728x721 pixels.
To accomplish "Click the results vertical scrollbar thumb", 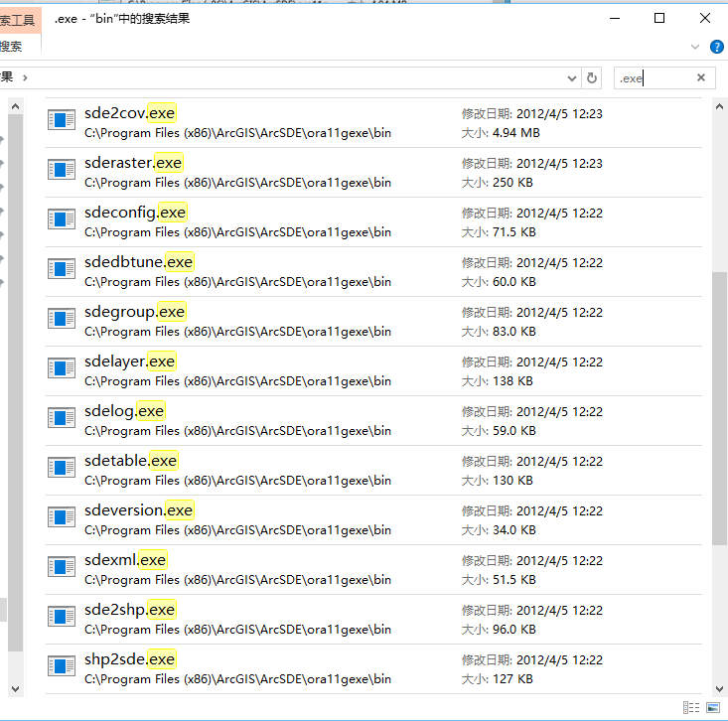I will click(x=719, y=408).
